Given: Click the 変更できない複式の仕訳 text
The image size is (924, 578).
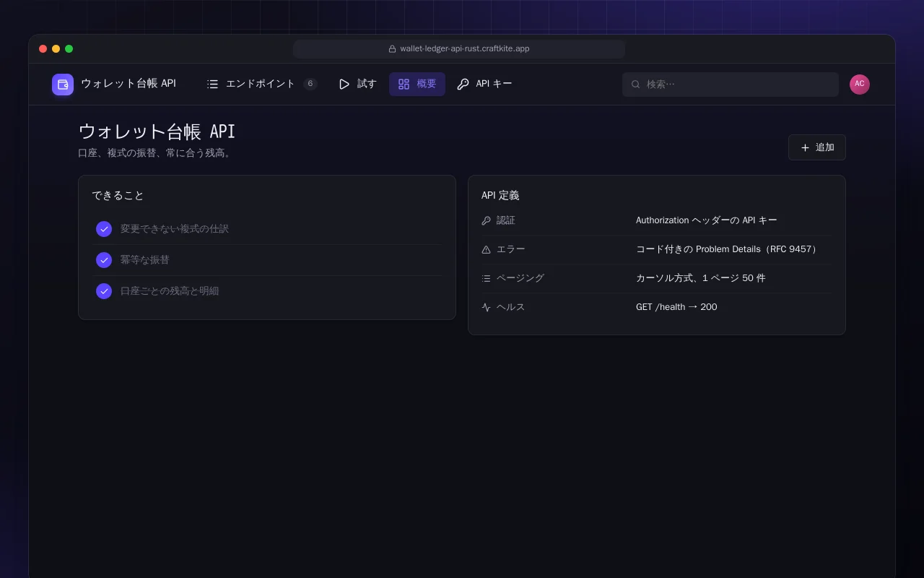Looking at the screenshot, I should tap(175, 229).
